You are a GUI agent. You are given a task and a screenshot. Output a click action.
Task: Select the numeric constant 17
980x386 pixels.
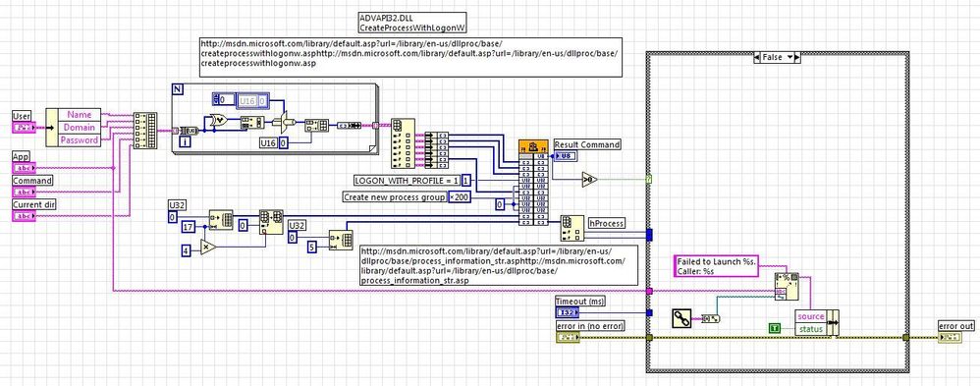coord(189,227)
